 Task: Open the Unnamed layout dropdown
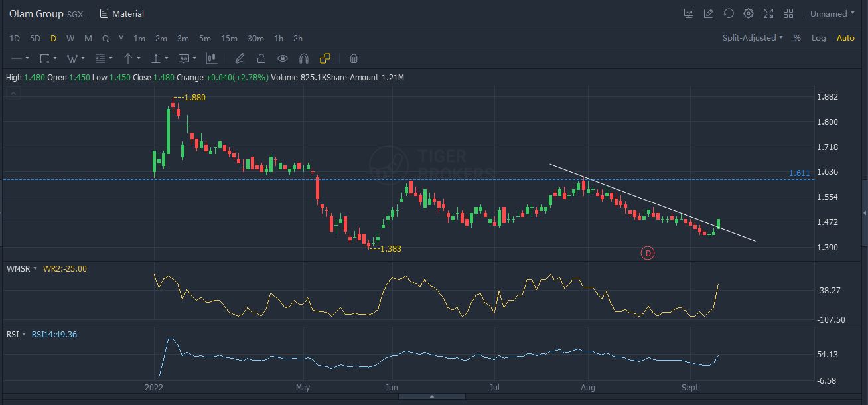tap(833, 13)
